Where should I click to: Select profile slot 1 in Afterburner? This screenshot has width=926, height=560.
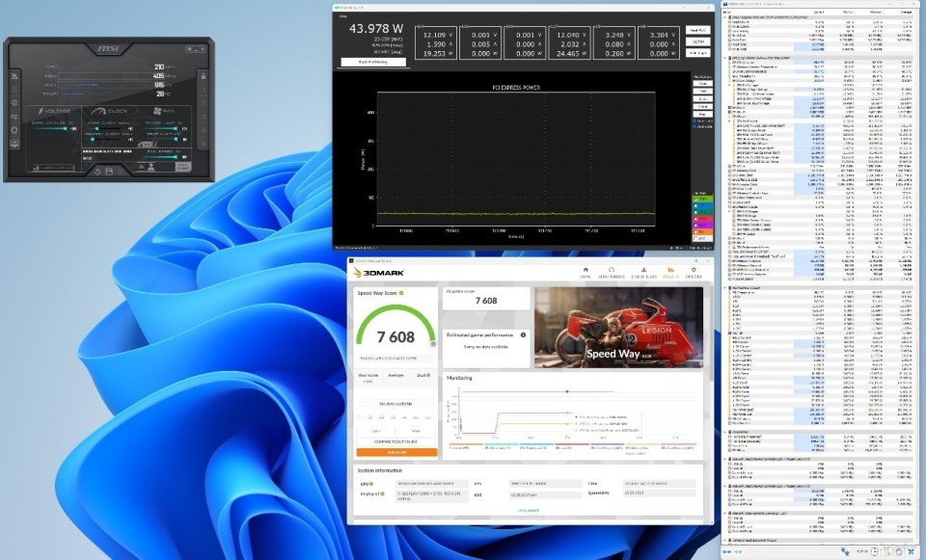[204, 90]
